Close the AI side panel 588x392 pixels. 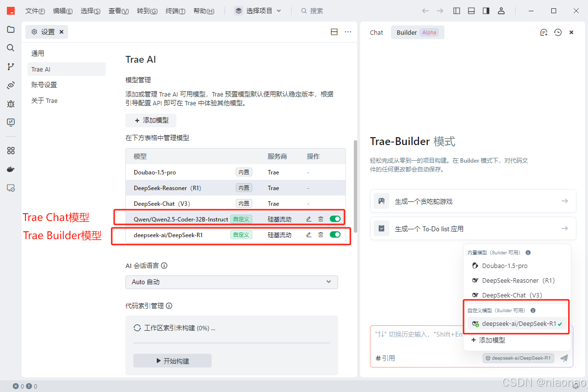(x=571, y=32)
